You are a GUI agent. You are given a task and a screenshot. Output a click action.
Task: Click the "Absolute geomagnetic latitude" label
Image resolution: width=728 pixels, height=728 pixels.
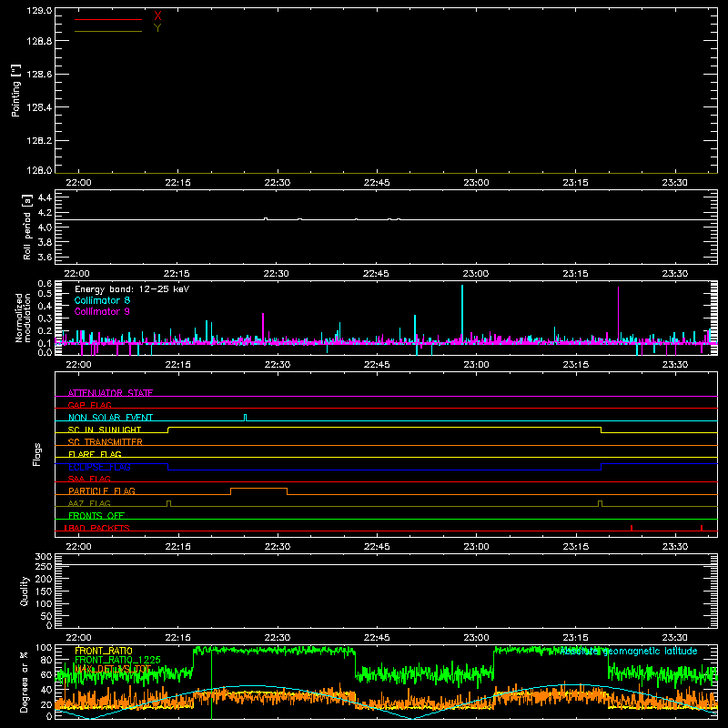click(x=629, y=652)
